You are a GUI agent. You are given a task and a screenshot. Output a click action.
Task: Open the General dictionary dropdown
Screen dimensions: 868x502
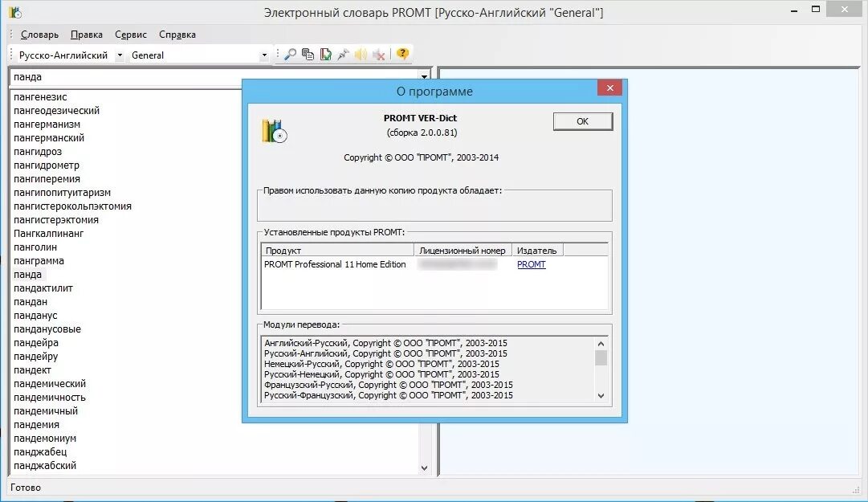(x=263, y=55)
